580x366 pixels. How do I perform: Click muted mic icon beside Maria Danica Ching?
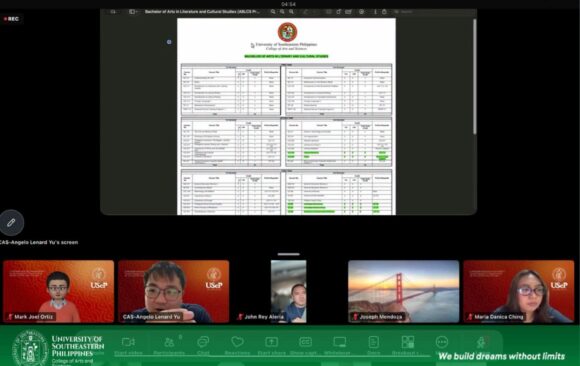click(470, 317)
